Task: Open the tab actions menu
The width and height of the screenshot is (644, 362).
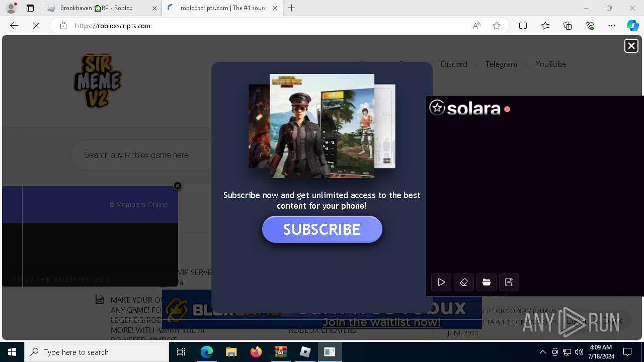Action: [30, 8]
